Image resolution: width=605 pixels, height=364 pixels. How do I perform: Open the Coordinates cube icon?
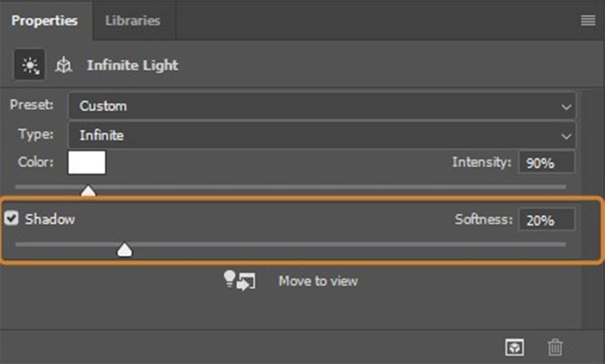(64, 66)
